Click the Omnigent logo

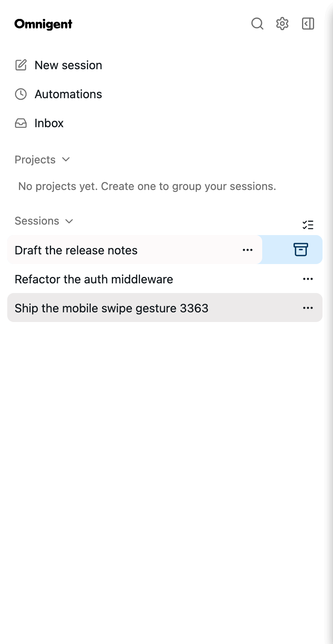tap(43, 24)
